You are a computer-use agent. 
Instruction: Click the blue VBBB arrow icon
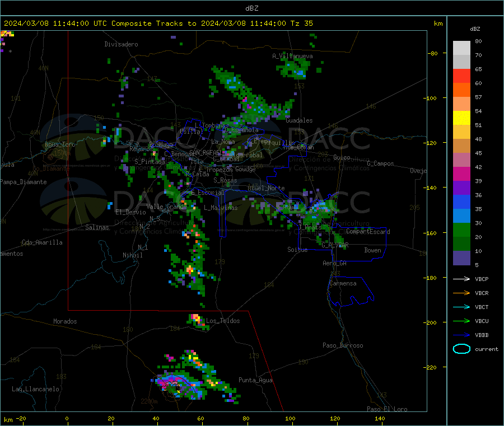pos(461,335)
